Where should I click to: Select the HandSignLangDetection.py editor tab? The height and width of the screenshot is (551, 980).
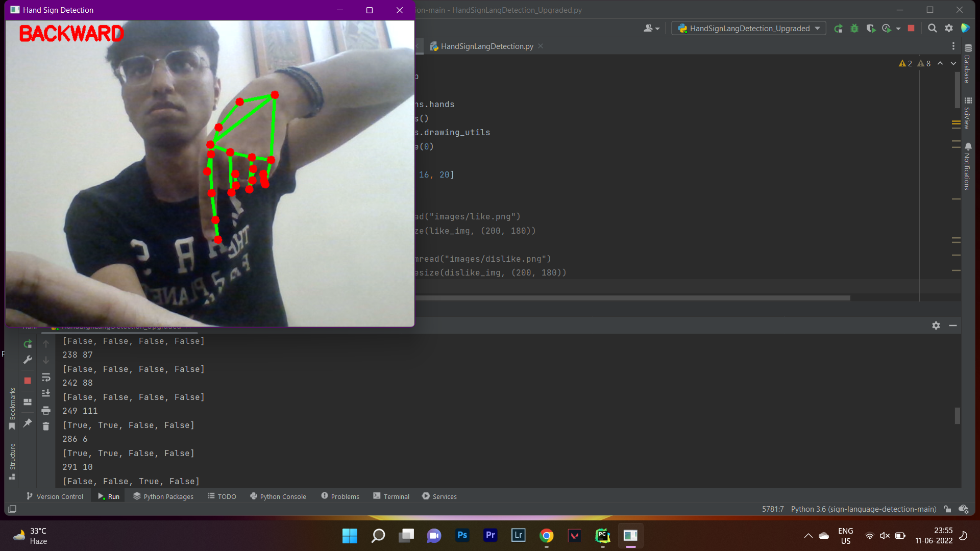(486, 46)
